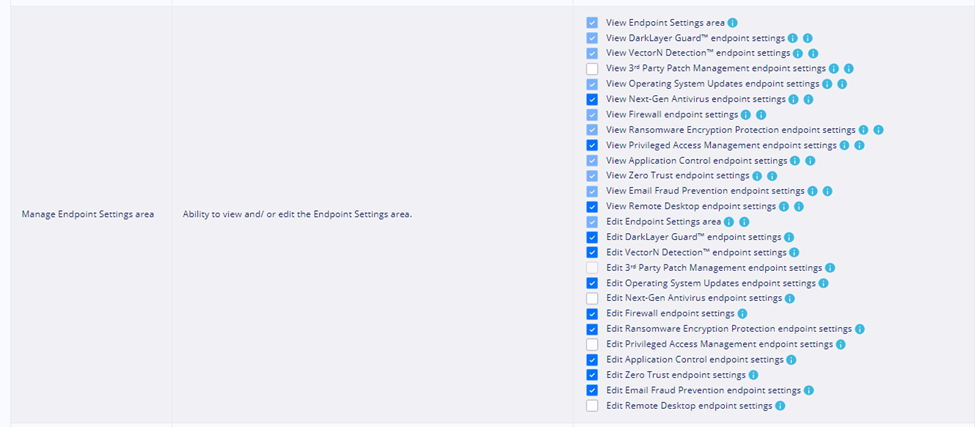Image resolution: width=975 pixels, height=427 pixels.
Task: Enable Edit Remote Desktop endpoint settings checkbox
Action: pos(592,406)
